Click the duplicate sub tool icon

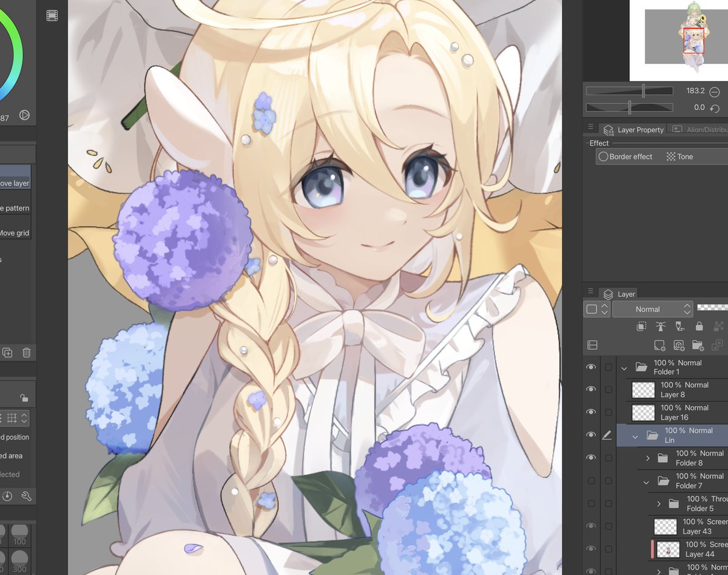click(7, 352)
